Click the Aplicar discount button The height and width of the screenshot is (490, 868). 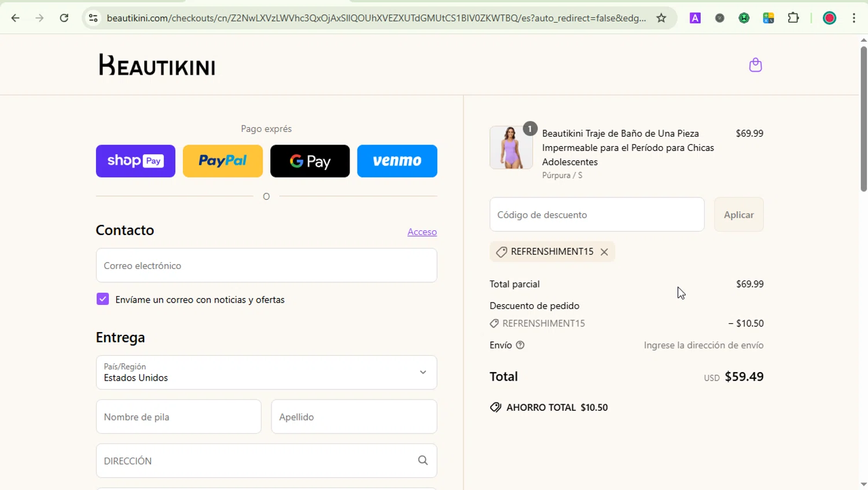tap(739, 215)
